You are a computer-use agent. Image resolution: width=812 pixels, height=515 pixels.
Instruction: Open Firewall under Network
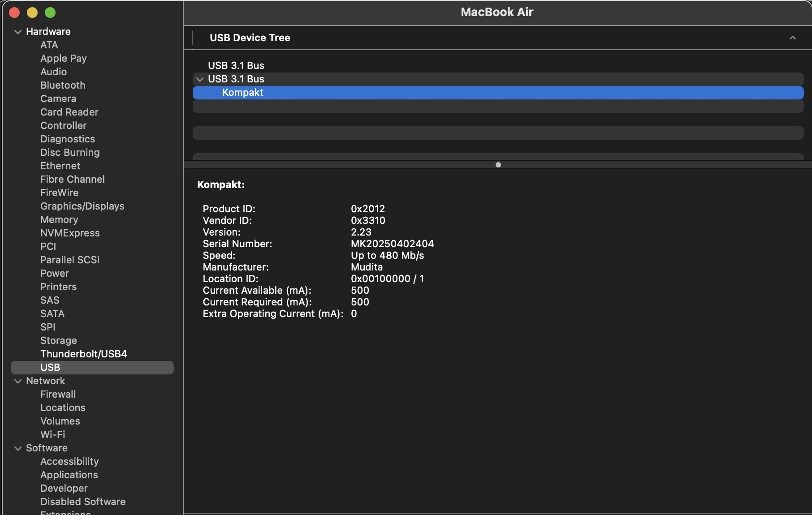pyautogui.click(x=58, y=394)
